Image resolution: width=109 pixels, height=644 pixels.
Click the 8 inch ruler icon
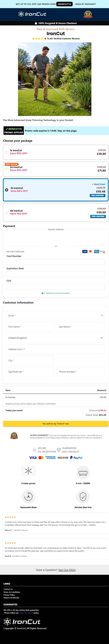(x=83, y=472)
